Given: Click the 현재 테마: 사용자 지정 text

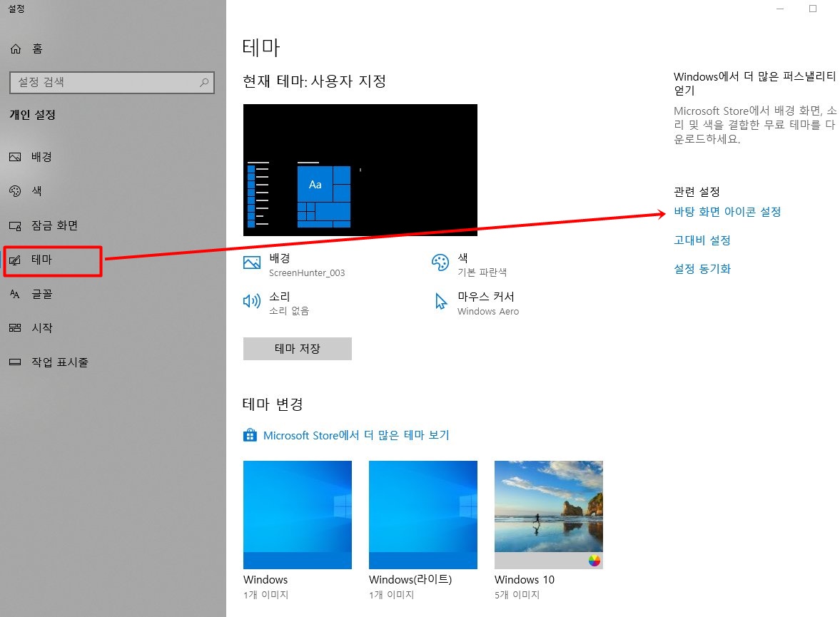Looking at the screenshot, I should coord(315,81).
